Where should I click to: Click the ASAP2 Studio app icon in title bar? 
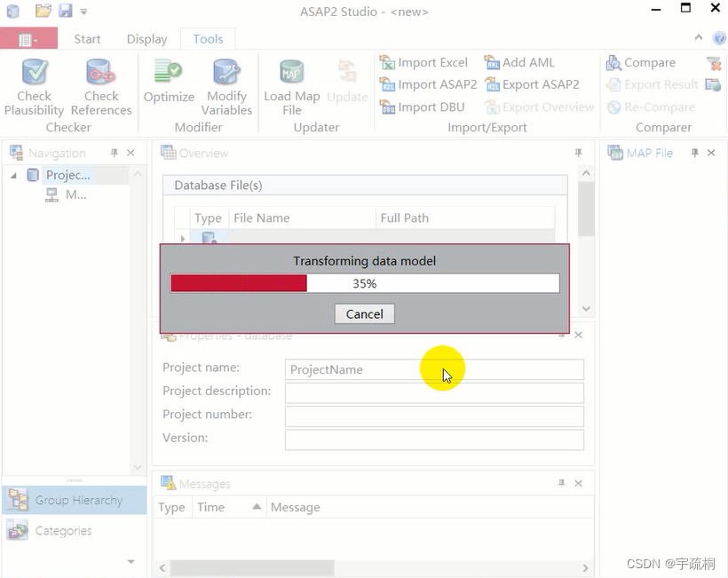point(13,11)
